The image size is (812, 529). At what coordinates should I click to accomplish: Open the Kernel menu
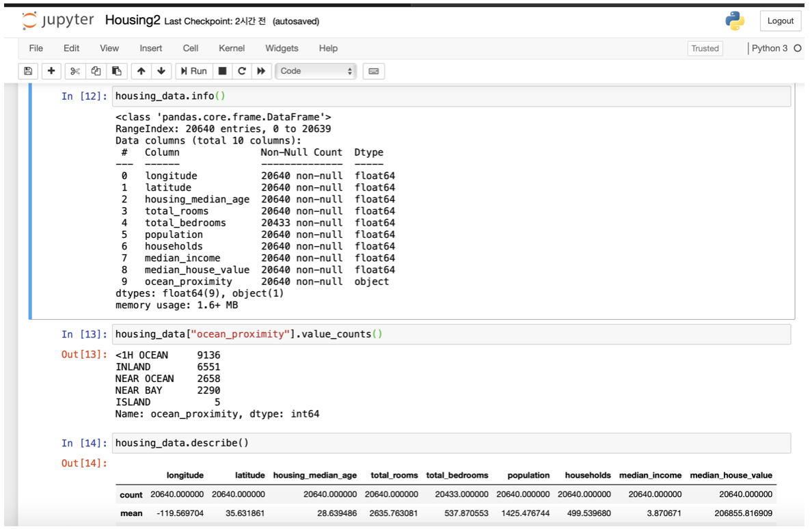pos(232,48)
